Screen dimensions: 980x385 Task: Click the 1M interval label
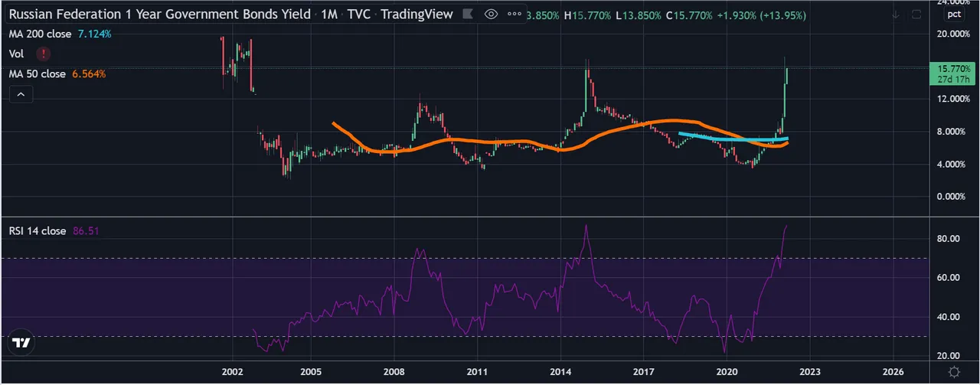pyautogui.click(x=329, y=15)
